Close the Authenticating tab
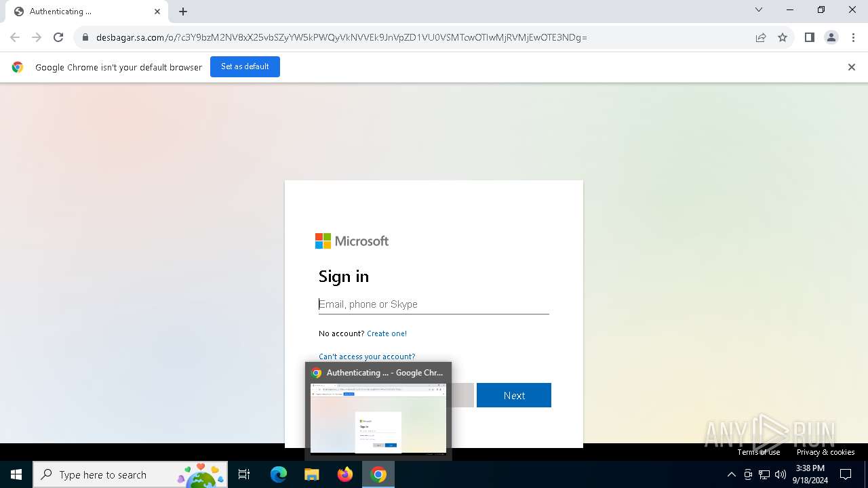Image resolution: width=868 pixels, height=488 pixels. point(157,12)
